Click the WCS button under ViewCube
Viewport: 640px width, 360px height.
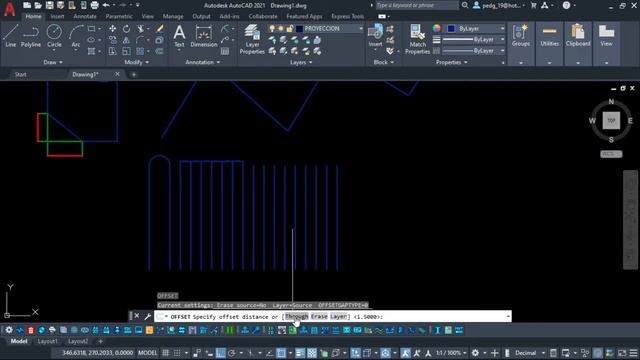pos(611,154)
